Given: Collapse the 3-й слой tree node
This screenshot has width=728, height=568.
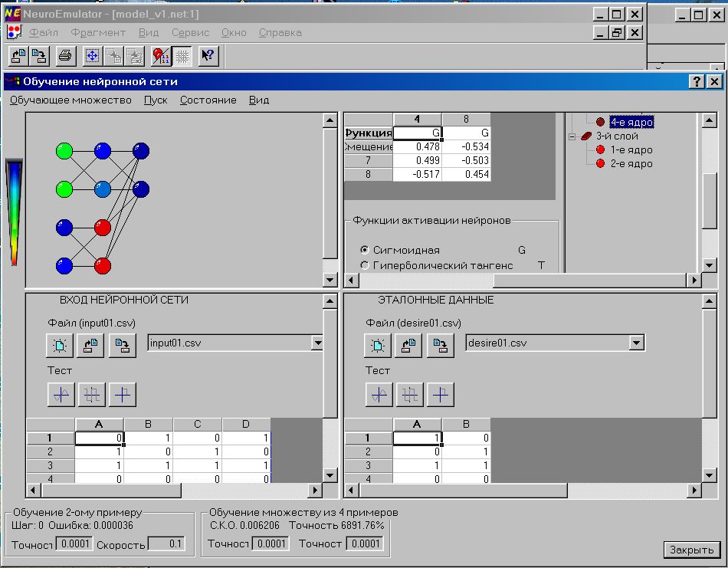Looking at the screenshot, I should pos(572,136).
